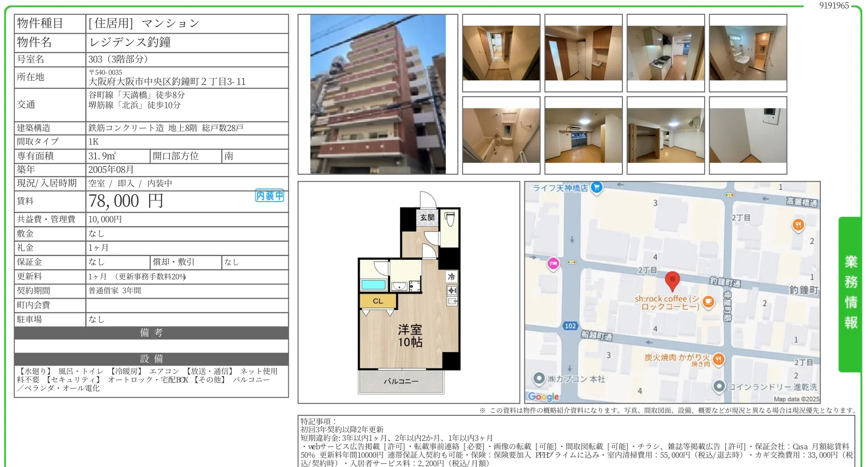Open the entrance hallway photo thumbnail
Screen dimensions: 868x467
click(x=501, y=53)
